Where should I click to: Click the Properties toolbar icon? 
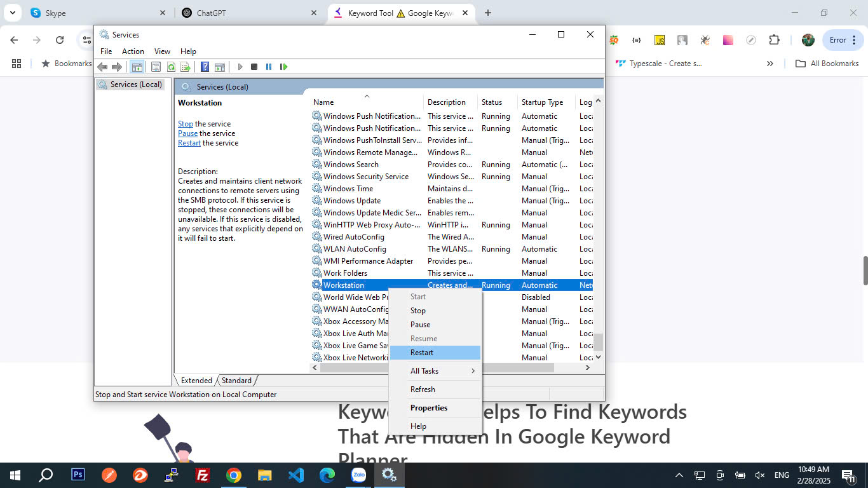156,67
